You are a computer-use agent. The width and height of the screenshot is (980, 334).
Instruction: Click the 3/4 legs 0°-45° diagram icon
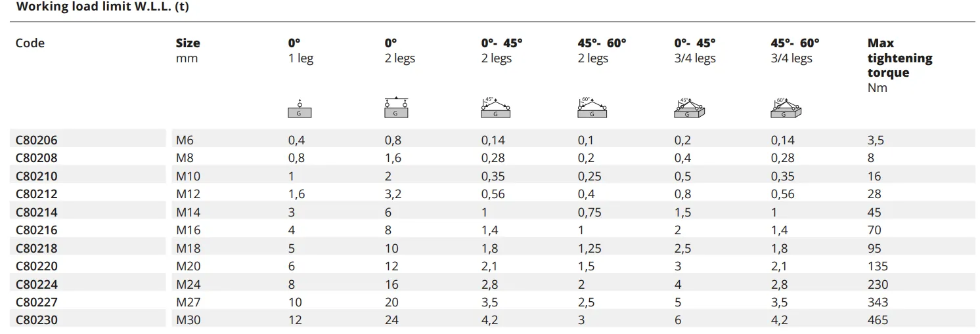click(689, 108)
